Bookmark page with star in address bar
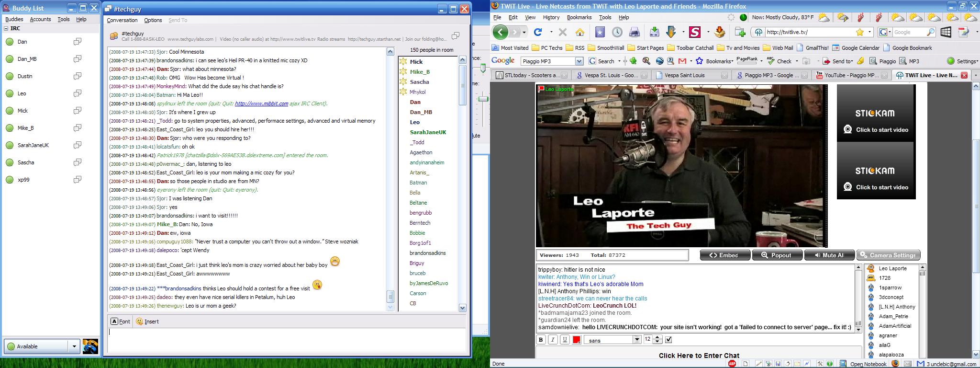Image resolution: width=980 pixels, height=368 pixels. 860,32
